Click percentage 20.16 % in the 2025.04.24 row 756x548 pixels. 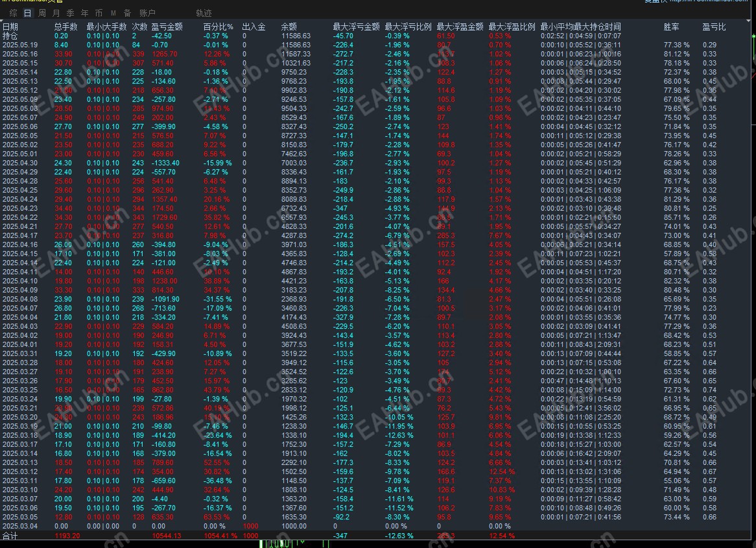[x=217, y=199]
